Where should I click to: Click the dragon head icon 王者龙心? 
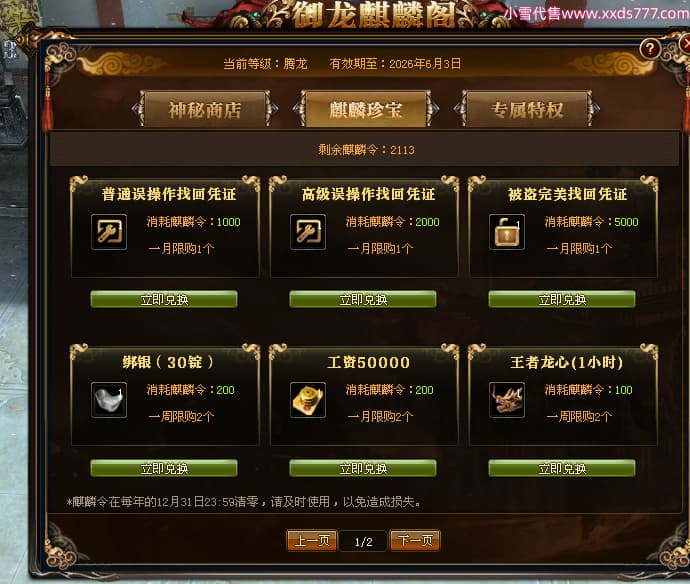pos(507,400)
